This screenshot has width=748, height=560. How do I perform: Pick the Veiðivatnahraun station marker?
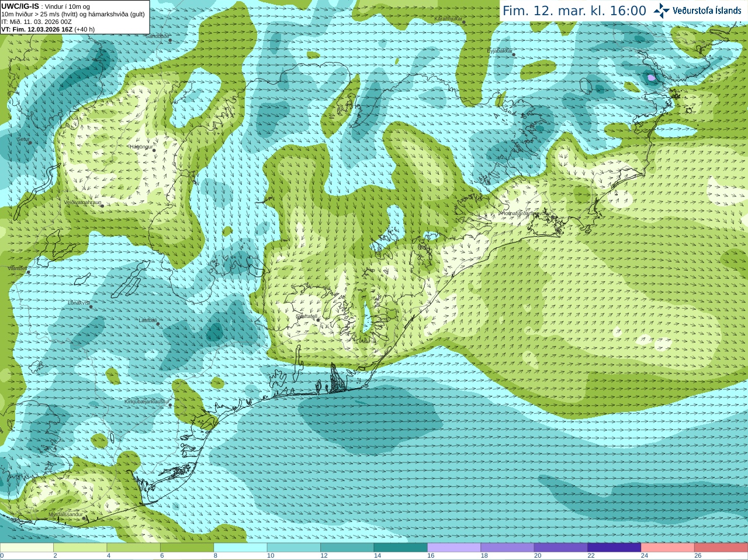pyautogui.click(x=102, y=206)
